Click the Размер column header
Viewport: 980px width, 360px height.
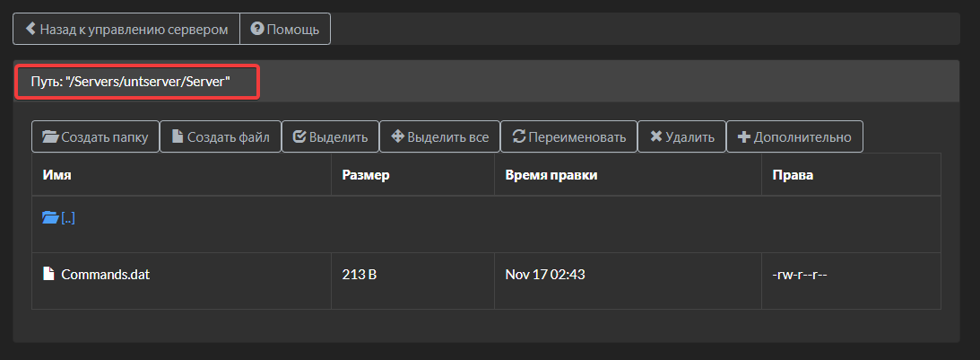pos(366,175)
